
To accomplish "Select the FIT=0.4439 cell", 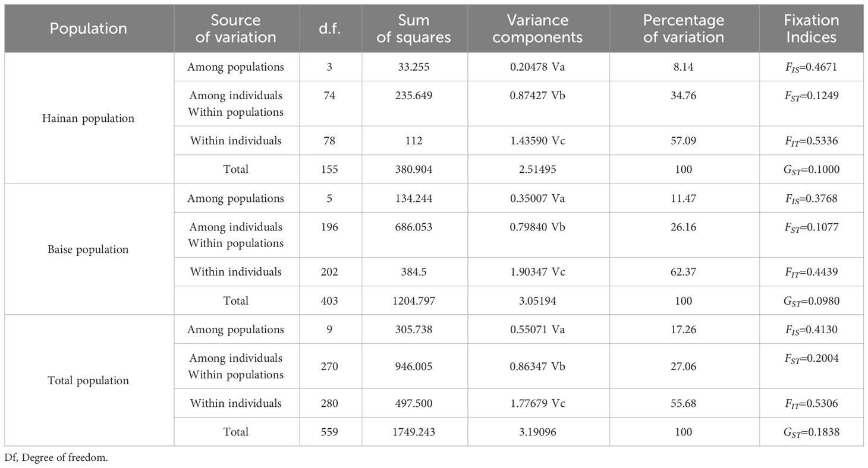I will coord(811,272).
